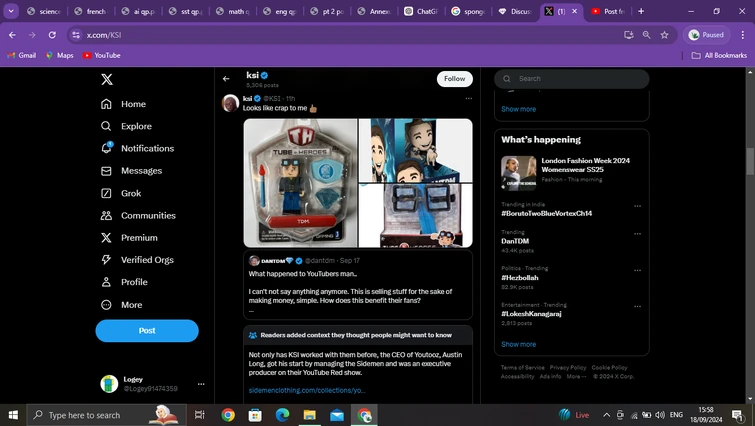This screenshot has height=426, width=755.
Task: Click the X search input field
Action: pos(578,79)
